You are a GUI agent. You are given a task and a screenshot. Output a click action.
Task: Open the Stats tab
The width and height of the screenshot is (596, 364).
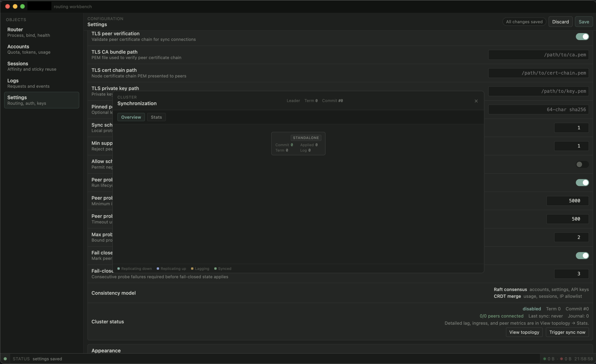[156, 117]
